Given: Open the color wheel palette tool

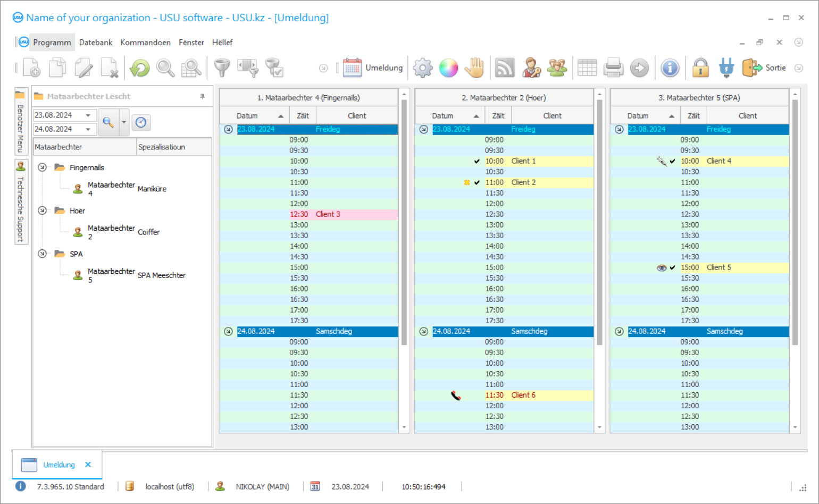Looking at the screenshot, I should 448,68.
